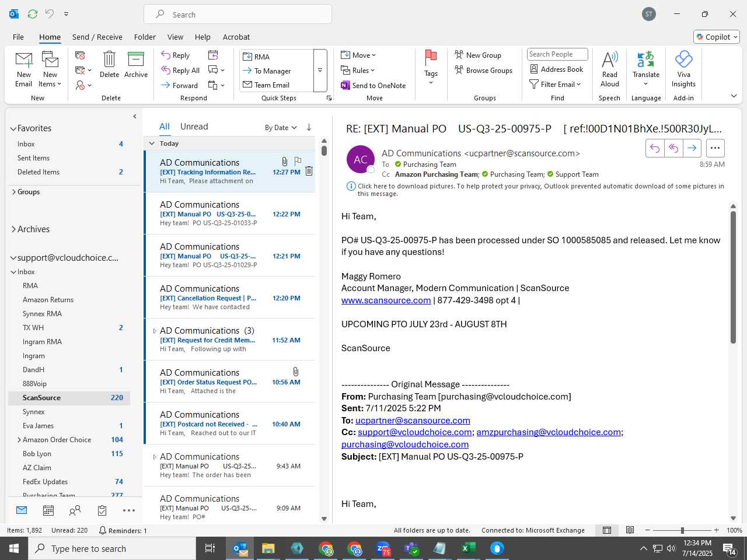Click to download pictures info bar

pos(535,190)
